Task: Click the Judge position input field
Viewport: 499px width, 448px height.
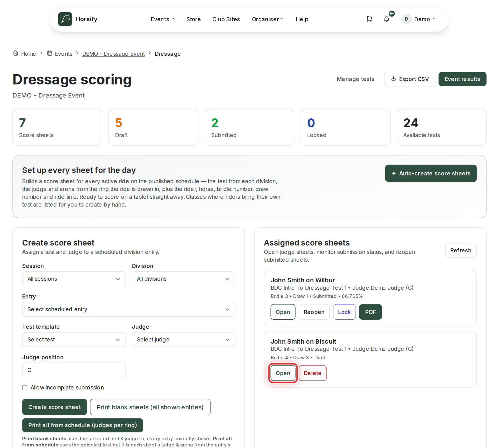Action: click(x=74, y=370)
